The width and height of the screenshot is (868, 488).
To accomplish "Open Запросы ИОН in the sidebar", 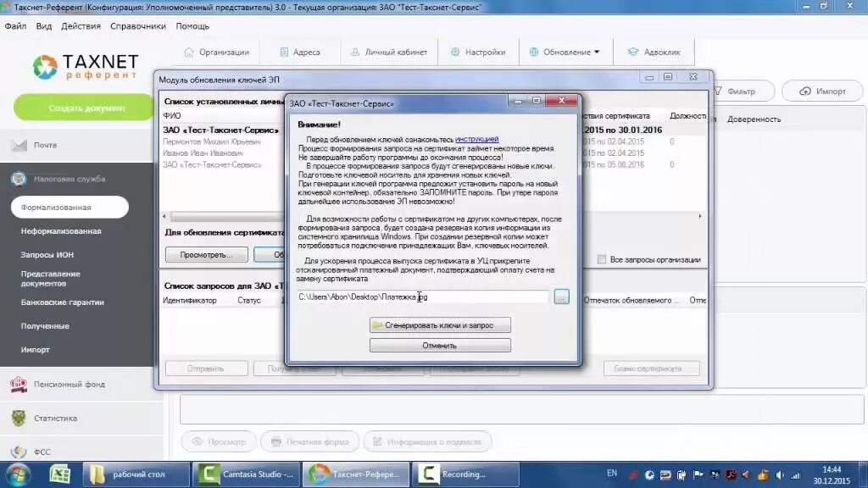I will click(x=47, y=254).
